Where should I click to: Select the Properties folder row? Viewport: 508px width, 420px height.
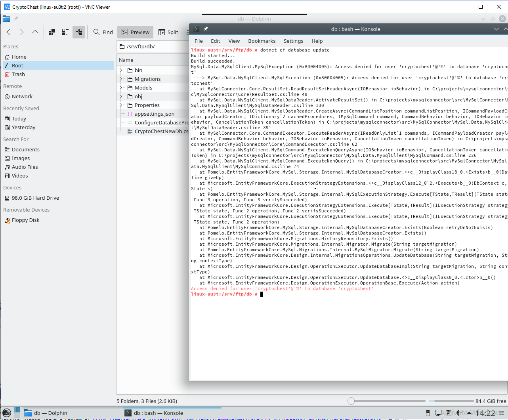click(153, 105)
